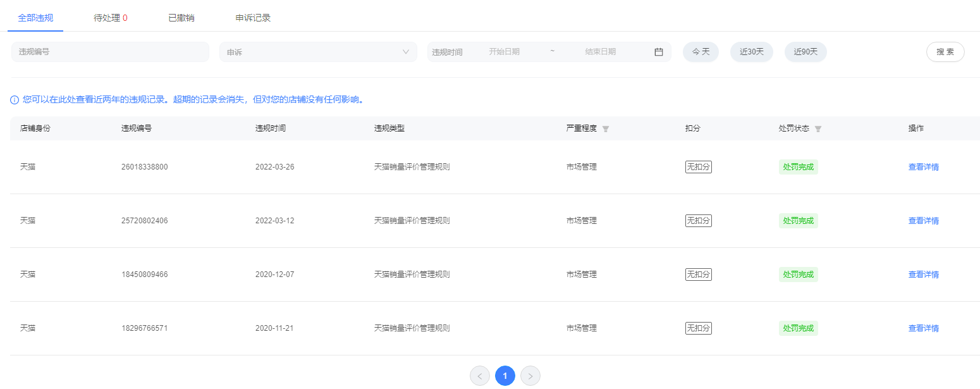Click violation number 25720802406
This screenshot has width=980, height=389.
point(145,221)
